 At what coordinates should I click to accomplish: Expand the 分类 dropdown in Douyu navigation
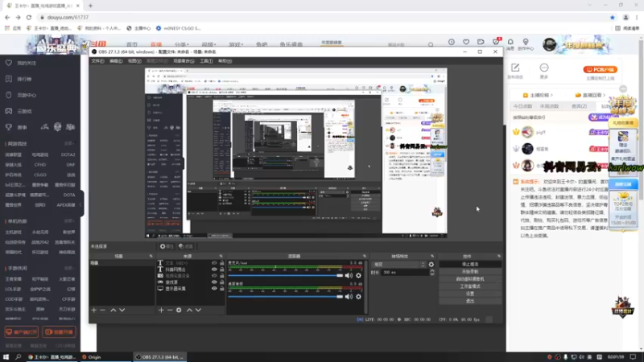(x=182, y=44)
